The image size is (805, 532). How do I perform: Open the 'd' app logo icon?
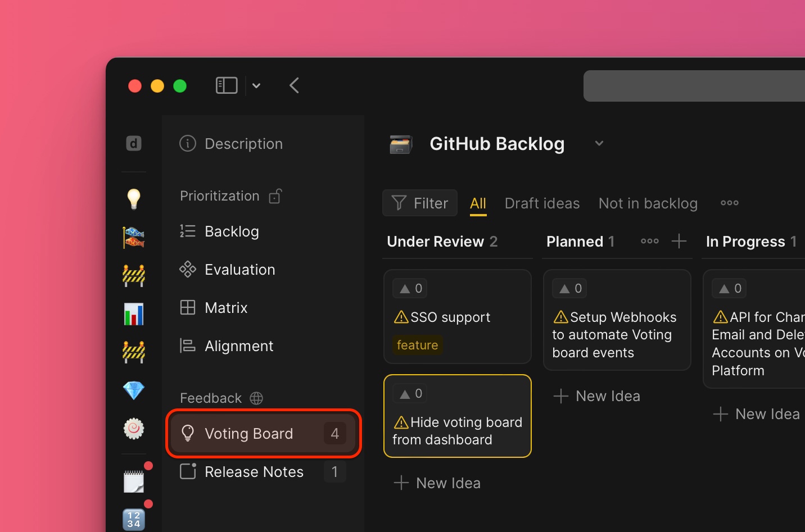[x=134, y=144]
